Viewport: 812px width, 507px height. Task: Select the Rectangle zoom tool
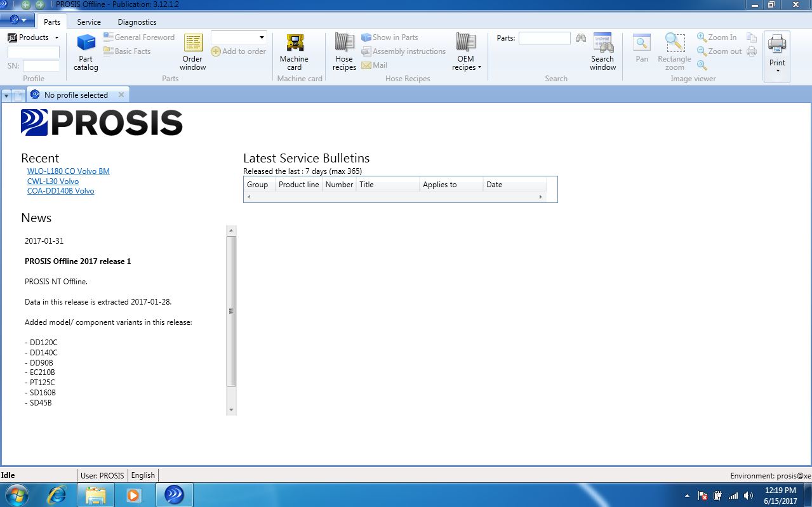click(674, 52)
